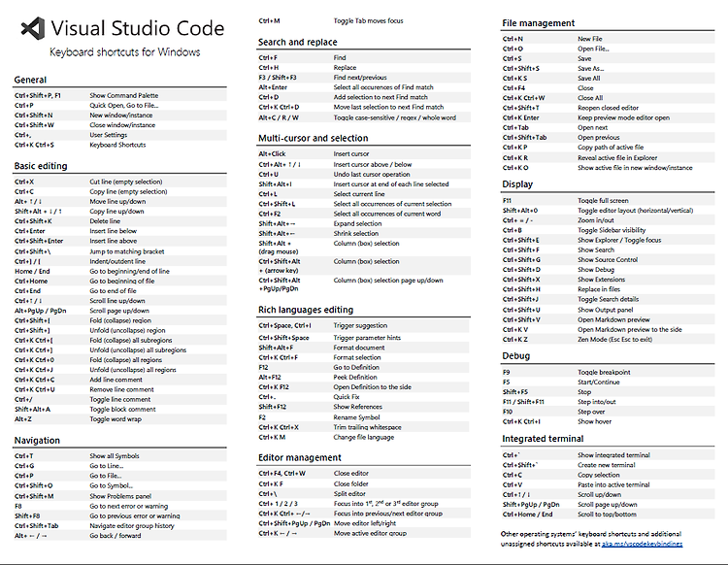
Task: Select the 'Go to Line...' entry
Action: click(107, 466)
